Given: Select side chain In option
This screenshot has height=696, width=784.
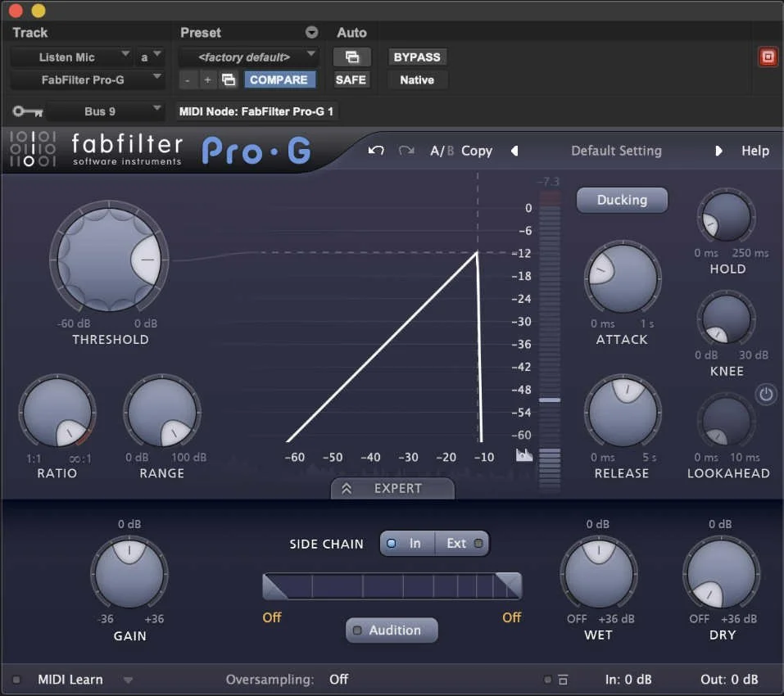Looking at the screenshot, I should pos(407,543).
